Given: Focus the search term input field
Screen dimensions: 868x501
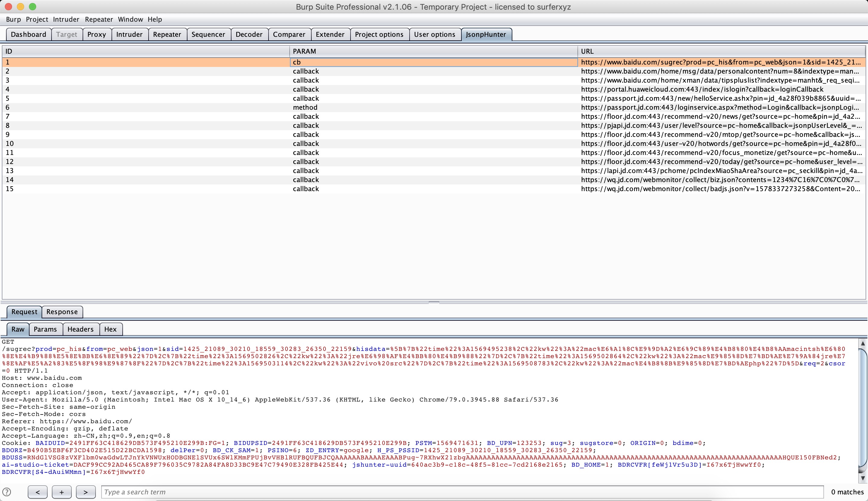Looking at the screenshot, I should [462, 492].
